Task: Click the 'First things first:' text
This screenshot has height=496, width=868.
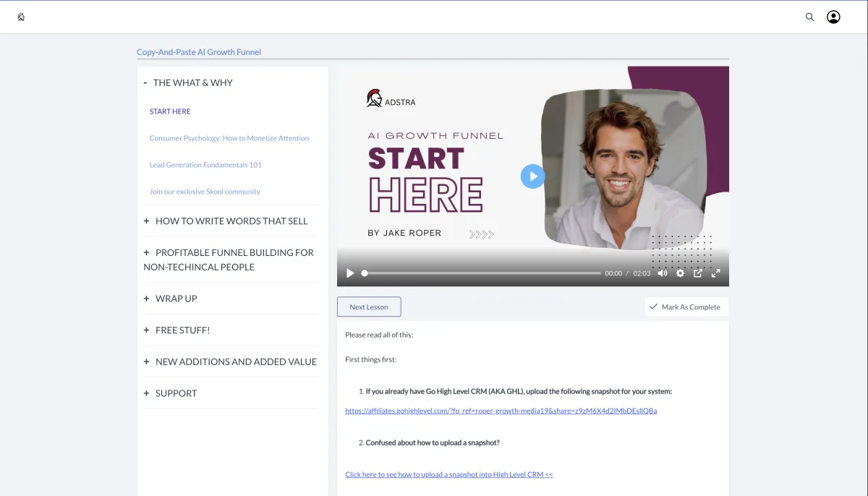Action: 371,359
